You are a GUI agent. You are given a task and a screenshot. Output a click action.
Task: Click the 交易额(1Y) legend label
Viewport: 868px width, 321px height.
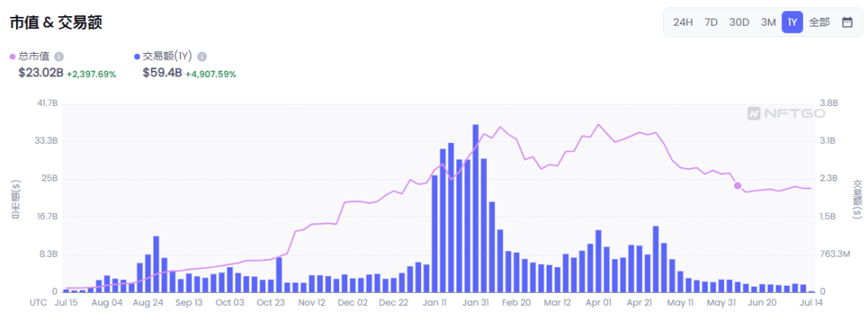(x=166, y=57)
